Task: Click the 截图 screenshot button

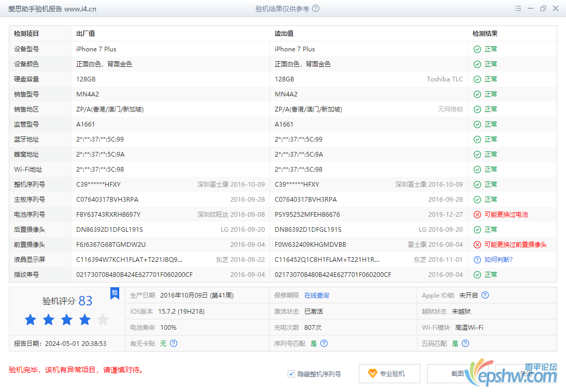Action: point(457,373)
